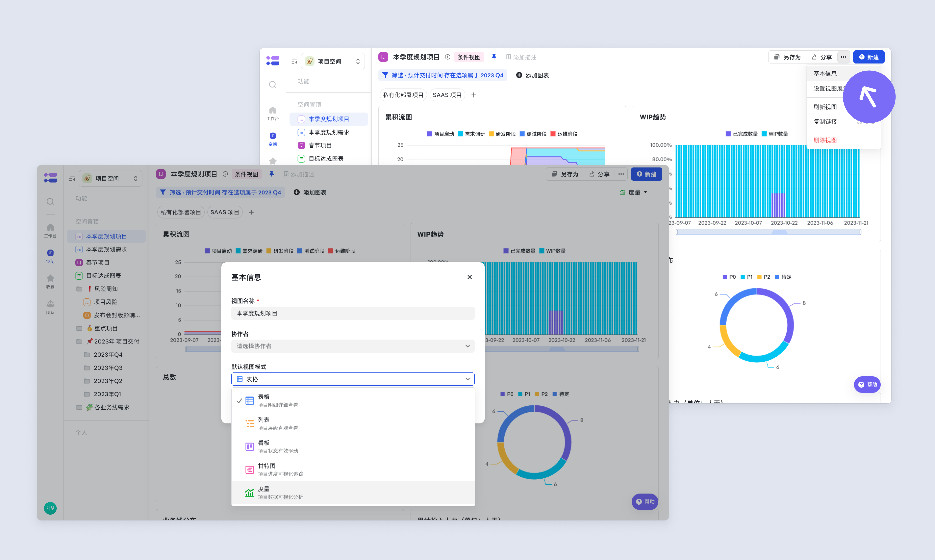Add a new tab in the back window
Viewport: 935px width, 560px height.
click(x=474, y=95)
